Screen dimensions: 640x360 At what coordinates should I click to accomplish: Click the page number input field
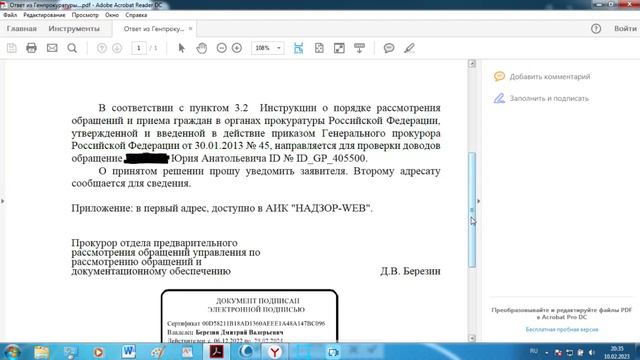(139, 48)
